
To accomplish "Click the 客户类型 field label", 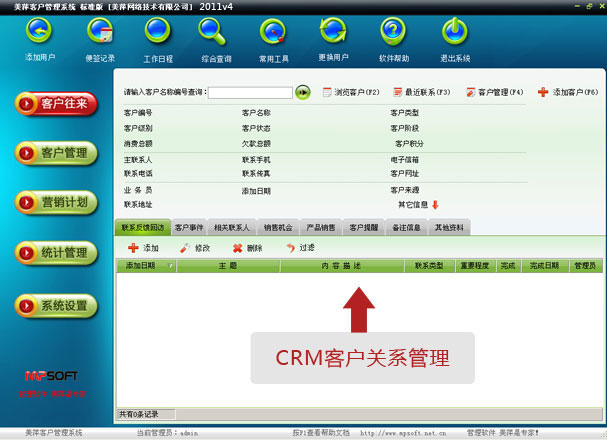I will tap(405, 113).
